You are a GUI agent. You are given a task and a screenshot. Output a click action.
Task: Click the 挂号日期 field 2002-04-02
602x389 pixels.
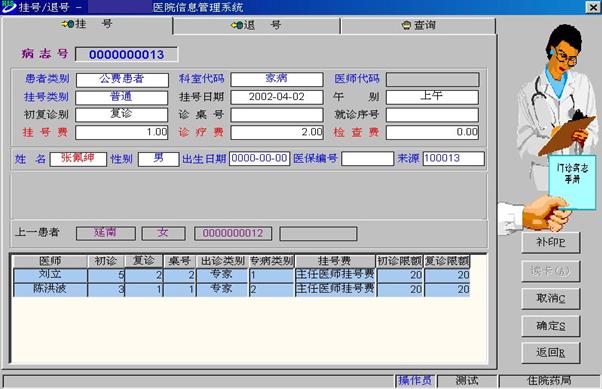coord(277,97)
